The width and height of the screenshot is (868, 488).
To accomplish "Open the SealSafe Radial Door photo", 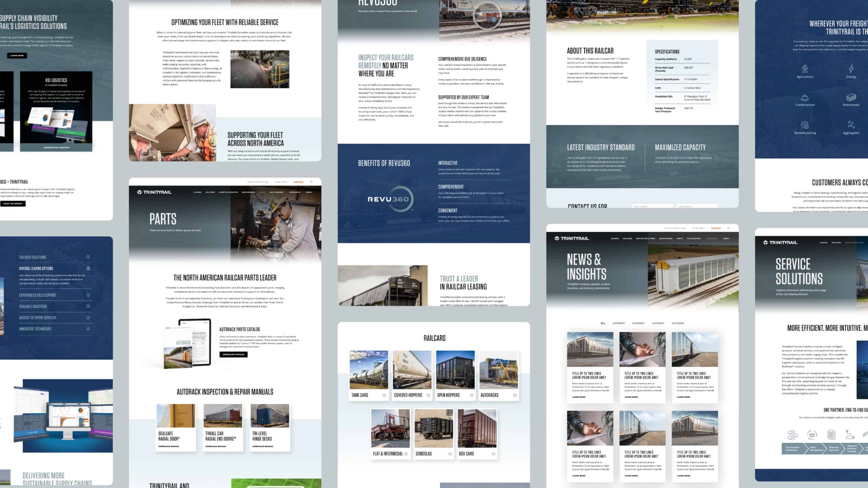I will tap(176, 416).
